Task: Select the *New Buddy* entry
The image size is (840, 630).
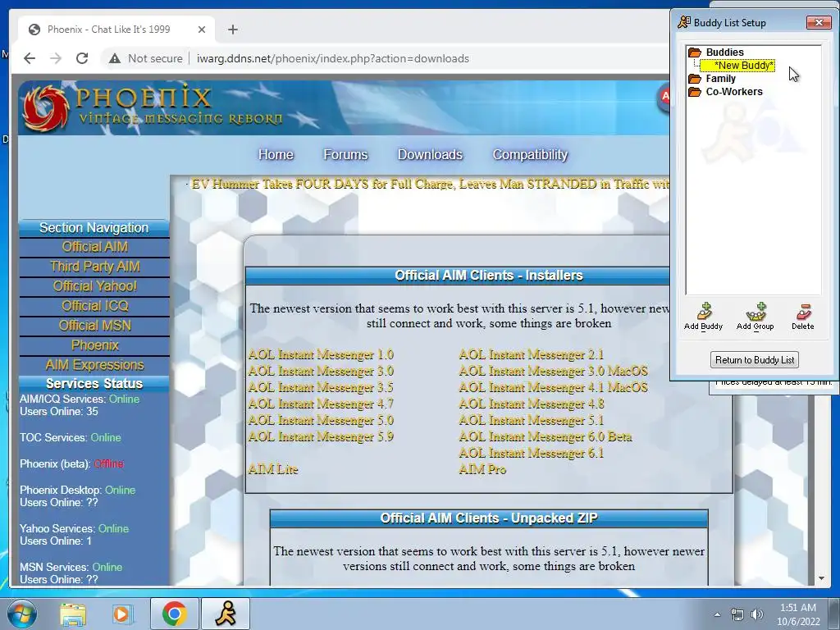Action: [x=737, y=66]
